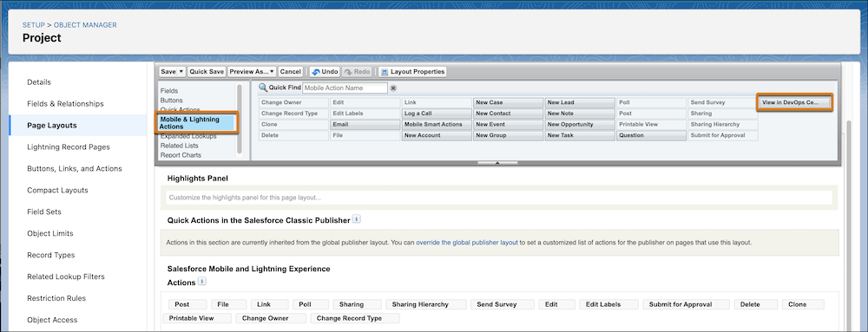Click Clone in the Actions section

[x=803, y=304]
